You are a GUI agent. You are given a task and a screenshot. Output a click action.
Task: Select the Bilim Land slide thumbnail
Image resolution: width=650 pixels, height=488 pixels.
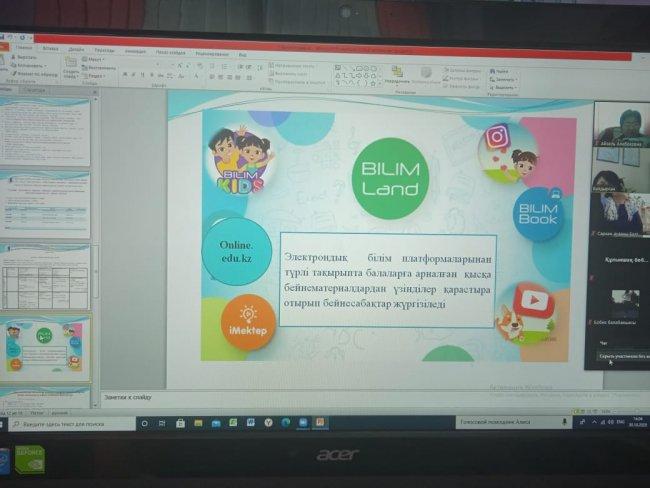(45, 347)
